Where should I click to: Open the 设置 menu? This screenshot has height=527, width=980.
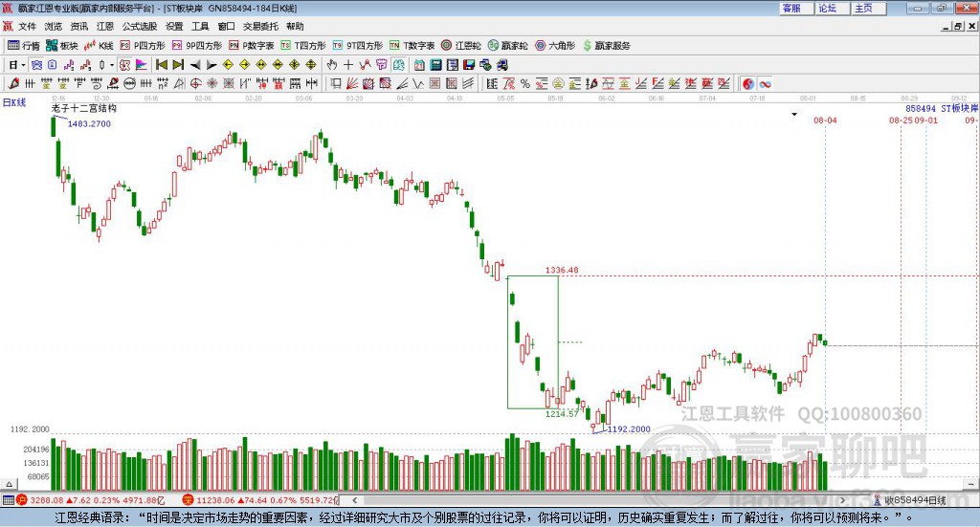tap(174, 26)
